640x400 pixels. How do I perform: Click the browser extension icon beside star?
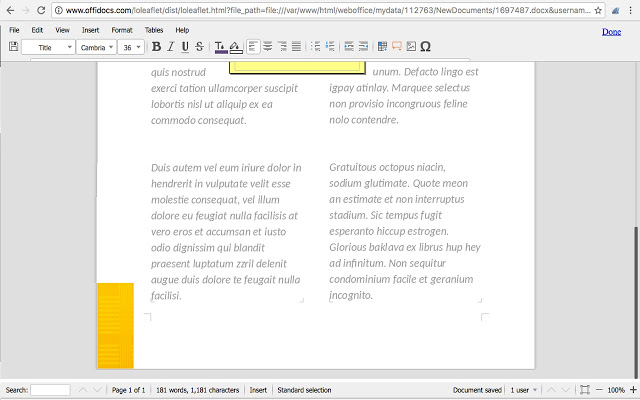coord(616,11)
